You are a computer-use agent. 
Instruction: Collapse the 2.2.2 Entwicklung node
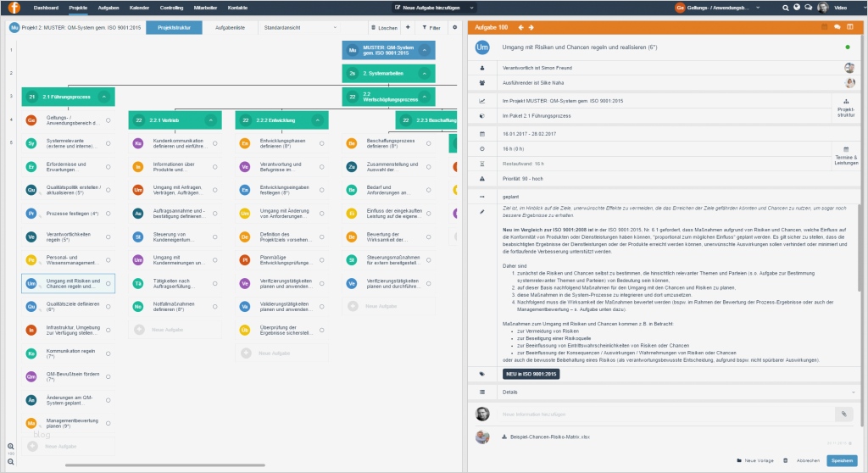(318, 120)
